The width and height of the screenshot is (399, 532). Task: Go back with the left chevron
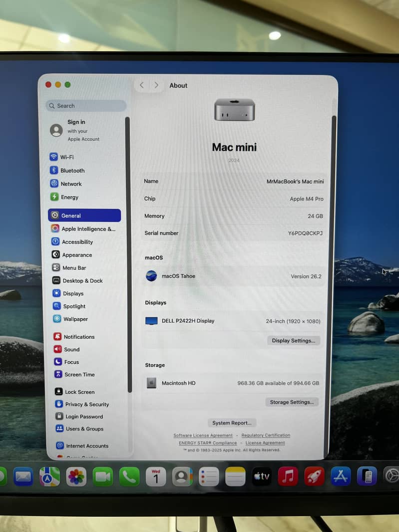(142, 85)
